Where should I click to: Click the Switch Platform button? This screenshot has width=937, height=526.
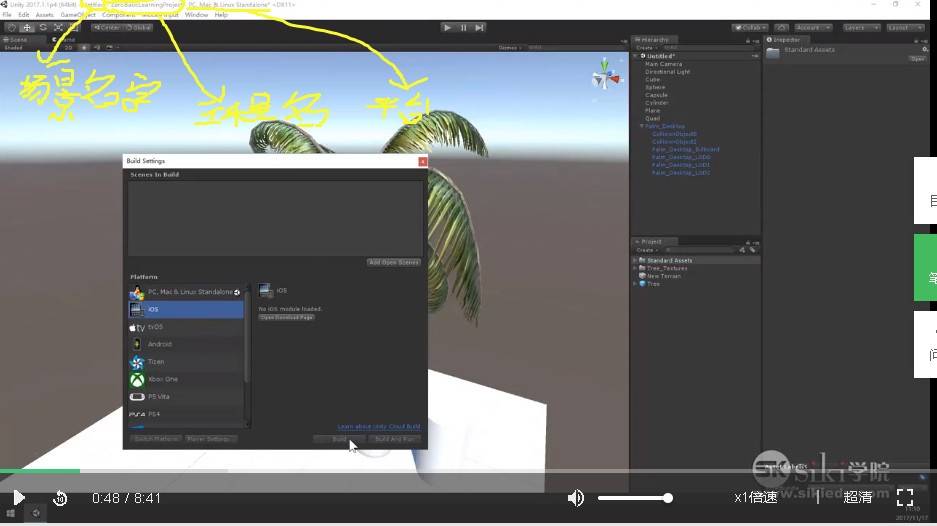157,439
